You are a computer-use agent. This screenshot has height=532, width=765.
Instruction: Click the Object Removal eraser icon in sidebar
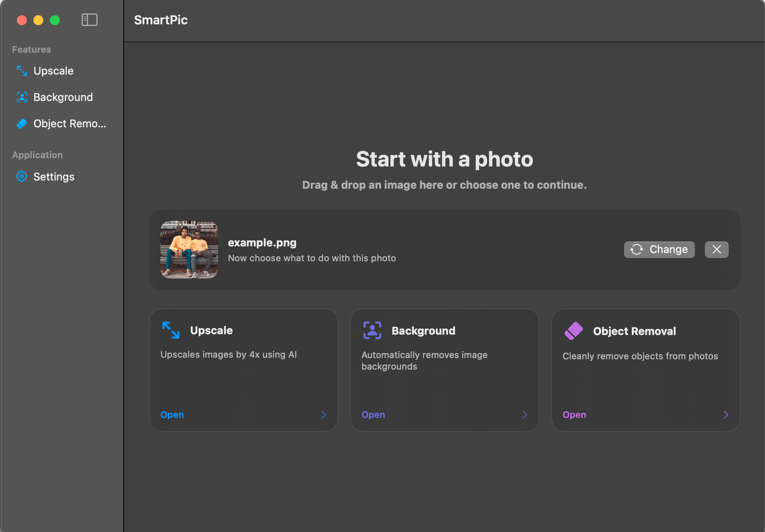[x=22, y=124]
